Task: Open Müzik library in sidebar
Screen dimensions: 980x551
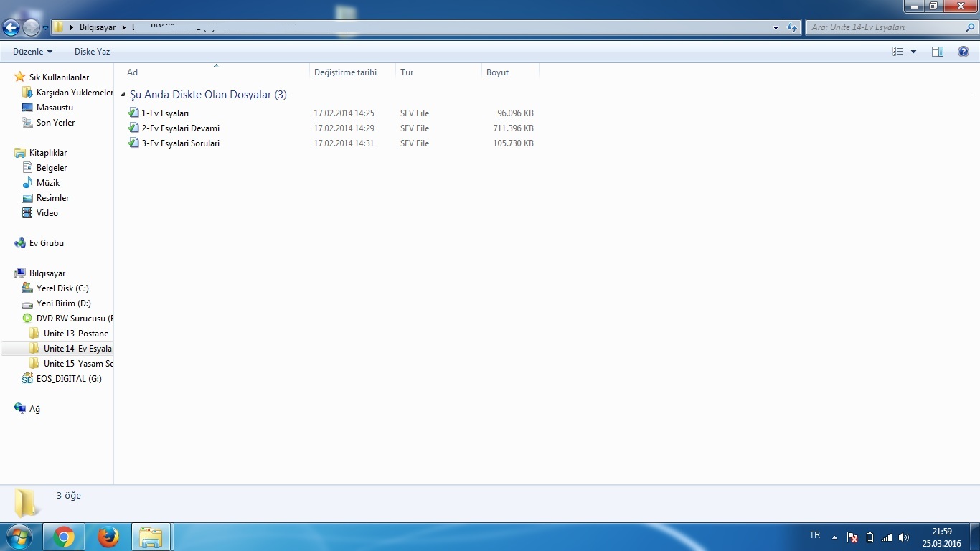Action: pos(47,183)
